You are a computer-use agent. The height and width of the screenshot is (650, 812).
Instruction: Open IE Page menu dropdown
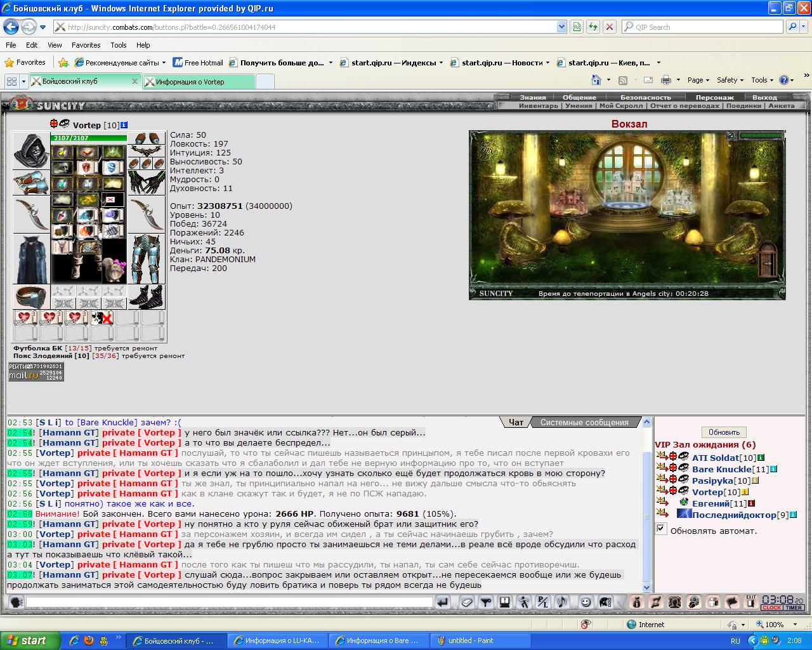[698, 80]
